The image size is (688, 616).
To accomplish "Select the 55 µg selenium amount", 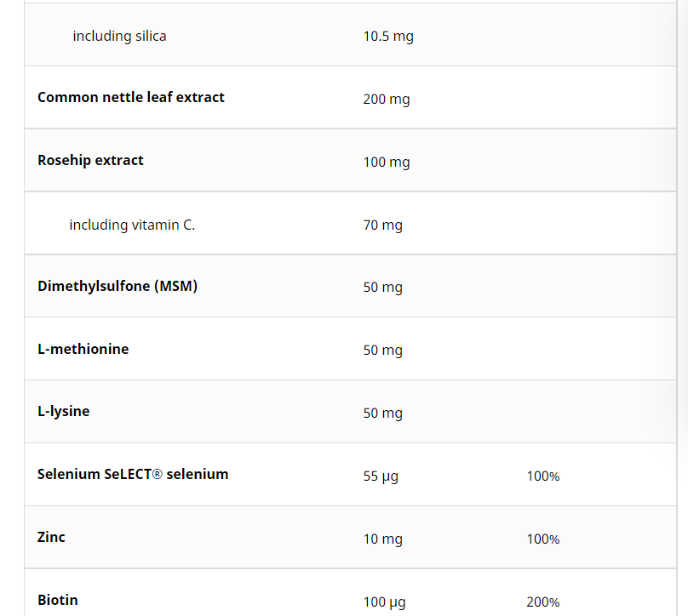I will coord(381,476).
